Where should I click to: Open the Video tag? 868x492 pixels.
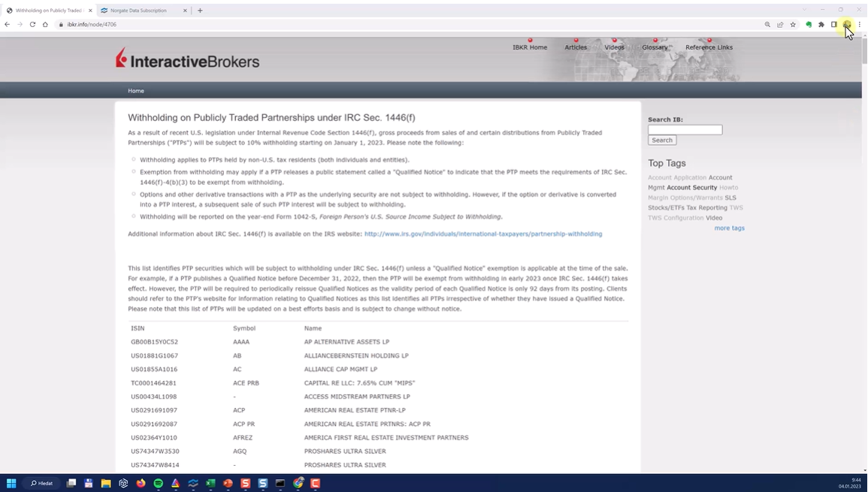(x=714, y=218)
